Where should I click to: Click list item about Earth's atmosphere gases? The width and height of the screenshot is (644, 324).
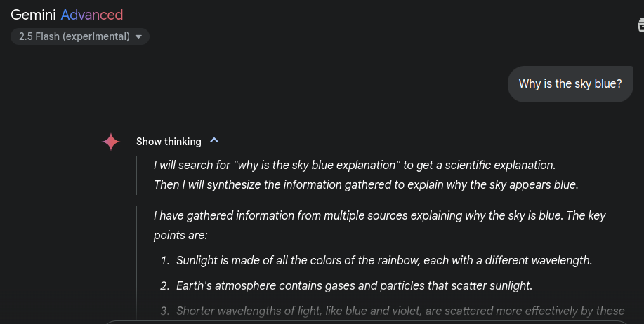354,285
